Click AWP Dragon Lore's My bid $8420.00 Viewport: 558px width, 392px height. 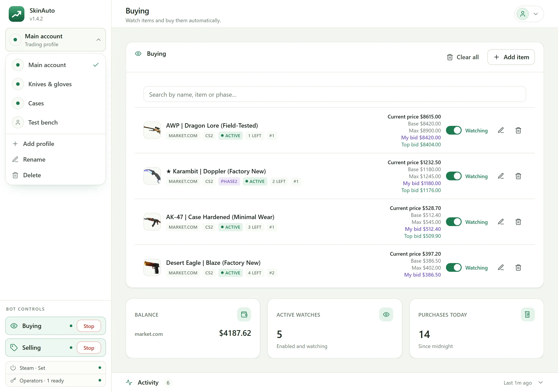pyautogui.click(x=421, y=137)
